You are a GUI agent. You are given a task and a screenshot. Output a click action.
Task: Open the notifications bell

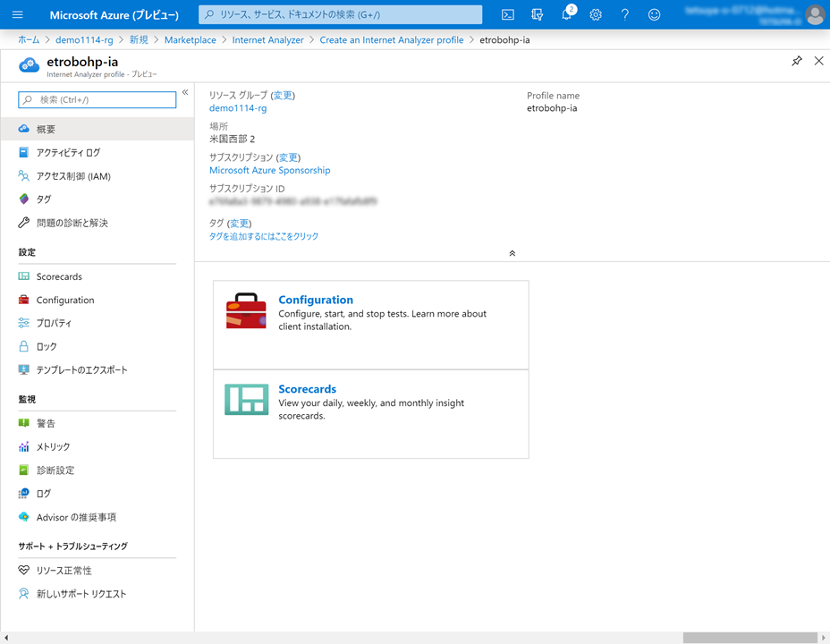566,14
